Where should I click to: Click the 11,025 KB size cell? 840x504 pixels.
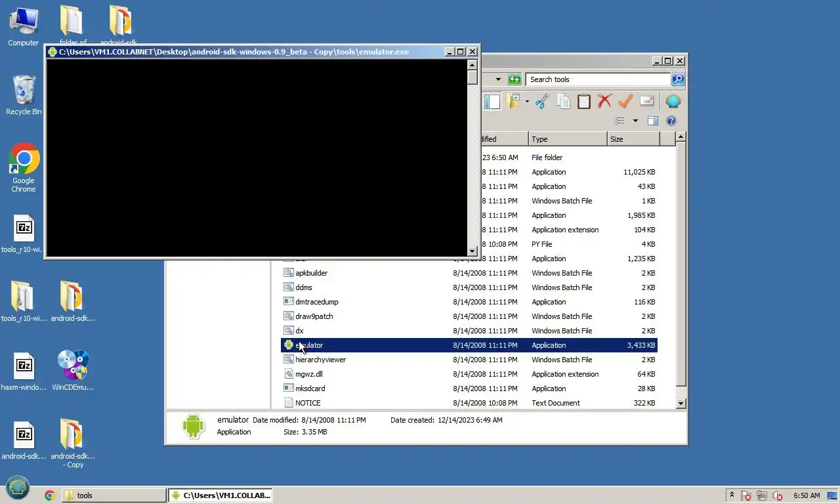pos(639,172)
